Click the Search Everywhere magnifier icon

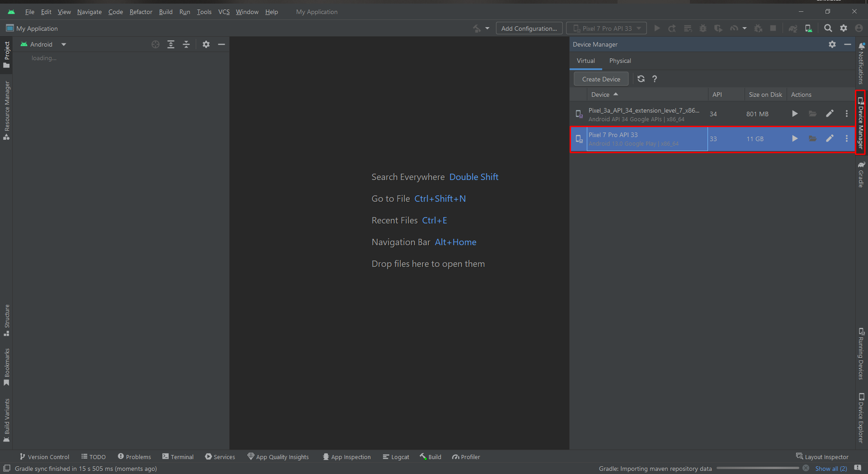[828, 28]
